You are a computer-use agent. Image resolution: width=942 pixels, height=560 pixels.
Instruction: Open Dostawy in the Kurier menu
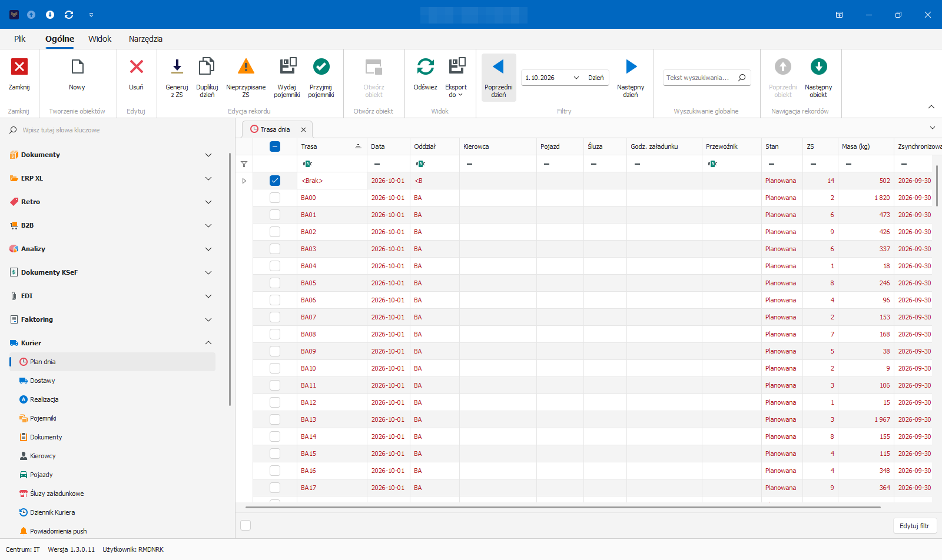pos(42,381)
